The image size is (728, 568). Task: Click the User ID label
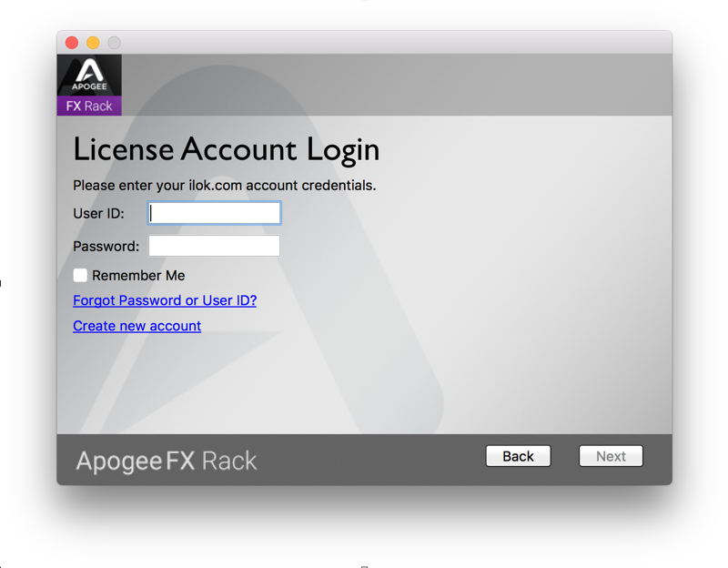[99, 214]
